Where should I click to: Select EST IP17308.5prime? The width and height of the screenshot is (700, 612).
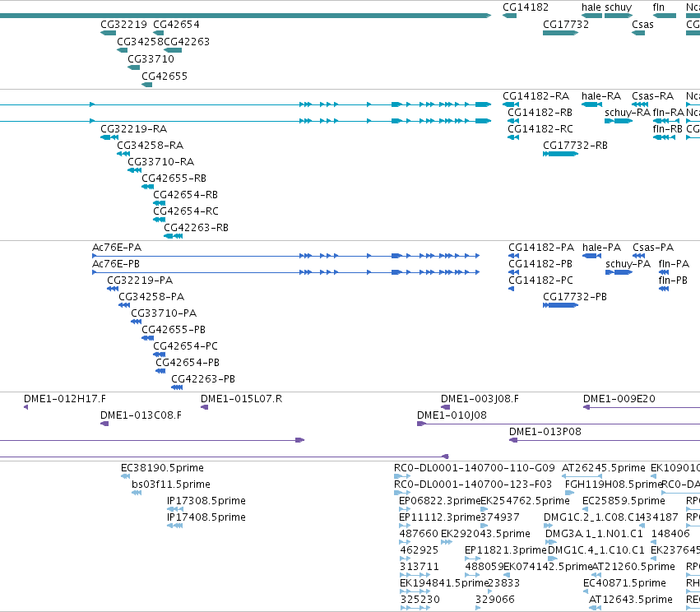point(206,501)
